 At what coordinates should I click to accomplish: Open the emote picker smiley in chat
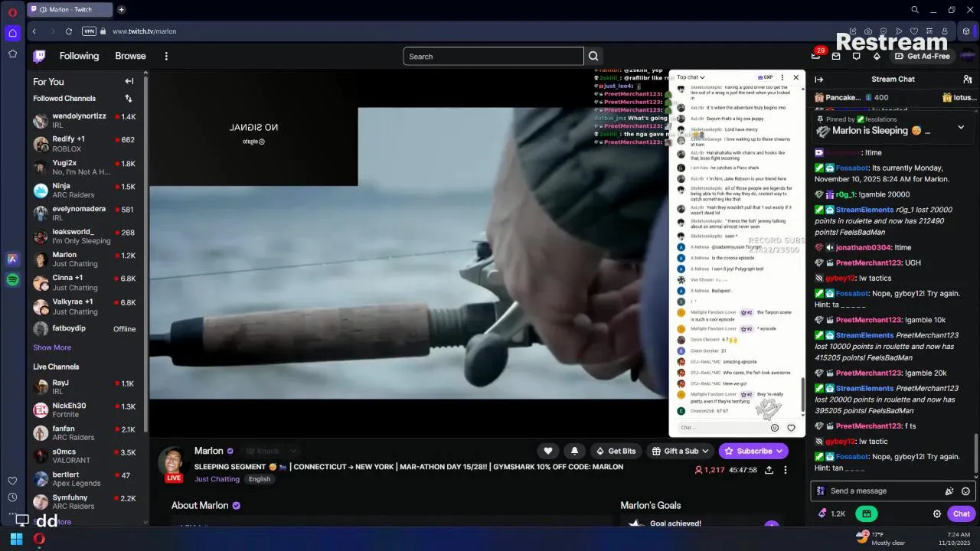tap(965, 491)
